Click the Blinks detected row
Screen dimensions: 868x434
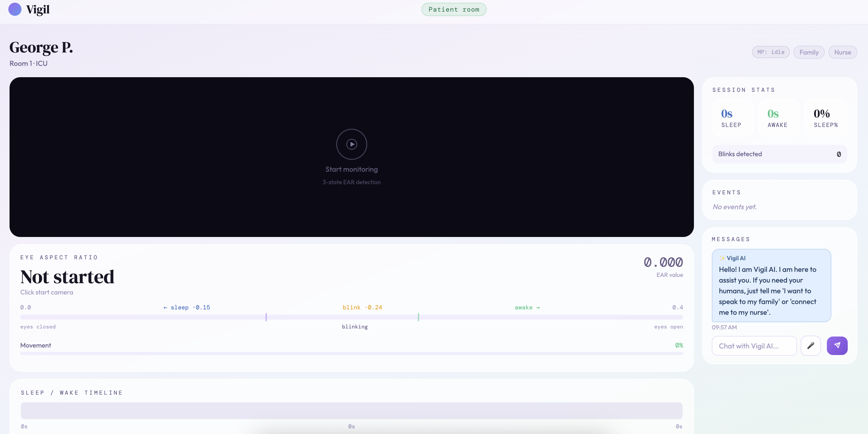(779, 154)
